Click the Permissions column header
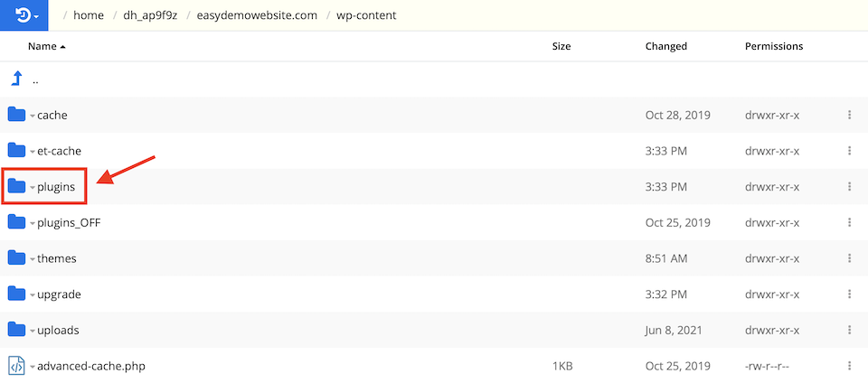The height and width of the screenshot is (383, 868). [x=773, y=46]
